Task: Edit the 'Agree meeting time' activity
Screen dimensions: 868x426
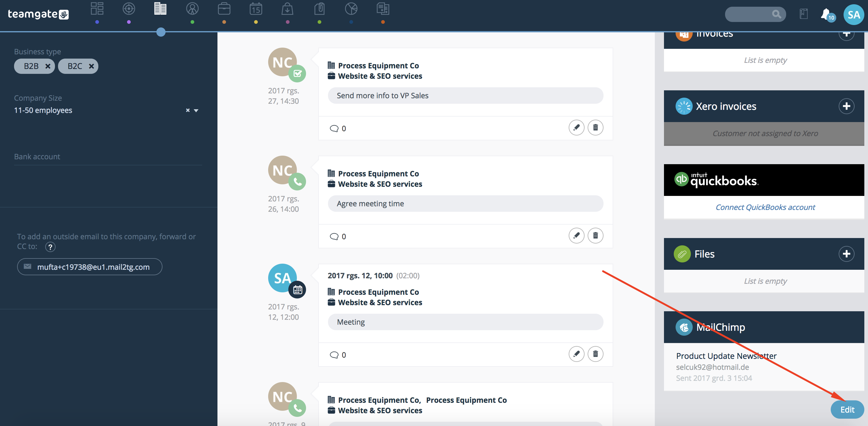Action: pos(576,235)
